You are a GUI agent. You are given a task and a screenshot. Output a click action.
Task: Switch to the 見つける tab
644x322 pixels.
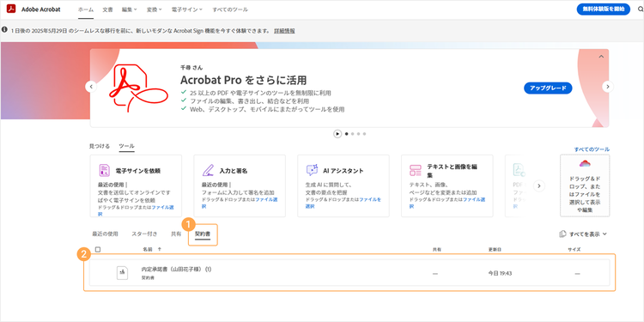pyautogui.click(x=100, y=146)
